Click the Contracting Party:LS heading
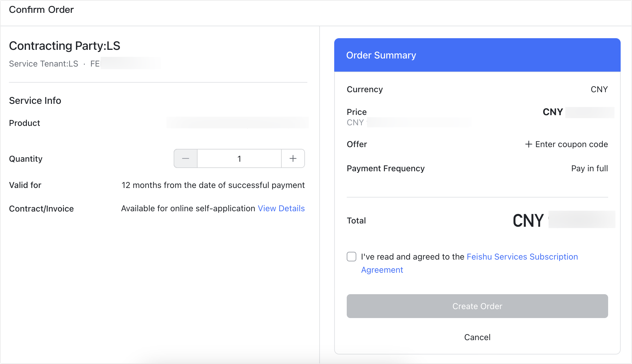The width and height of the screenshot is (632, 364). [x=64, y=46]
